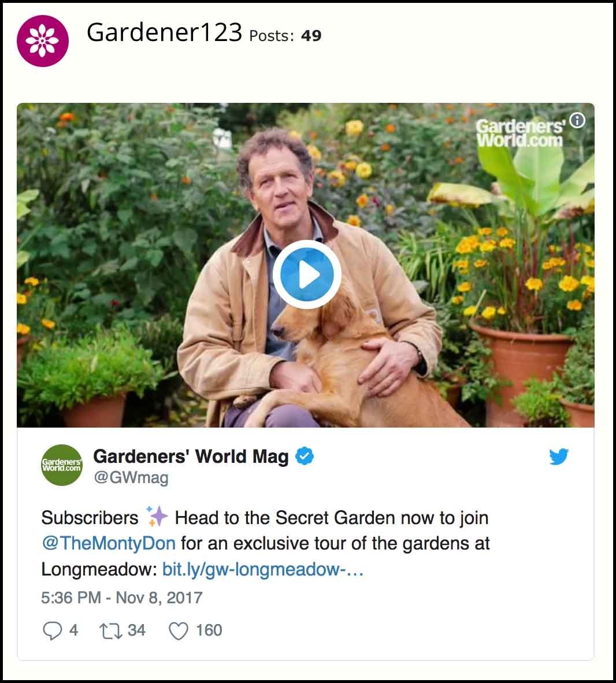This screenshot has width=616, height=683.
Task: Open the Gardeners' World green profile picture
Action: [62, 465]
